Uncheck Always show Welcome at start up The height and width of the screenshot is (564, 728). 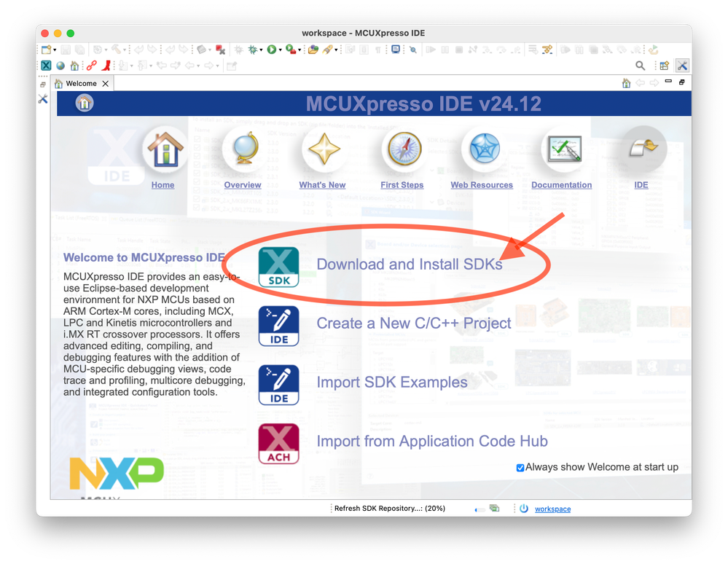point(520,467)
